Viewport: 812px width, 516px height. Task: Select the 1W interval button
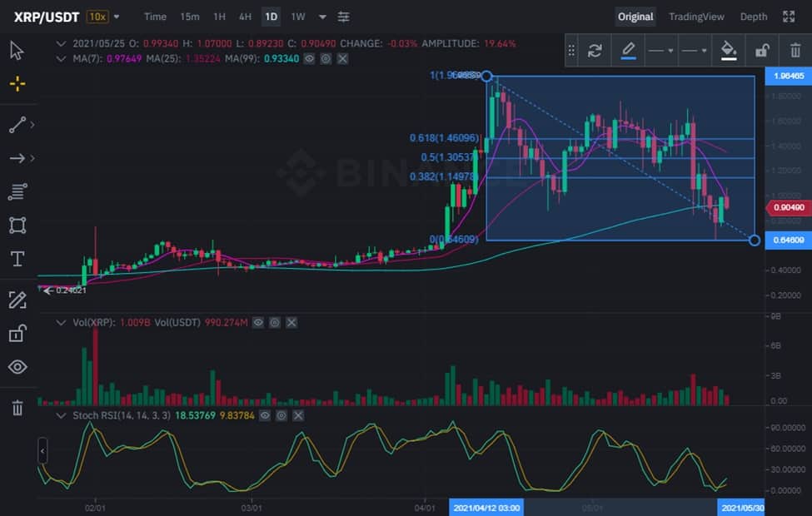click(x=298, y=17)
